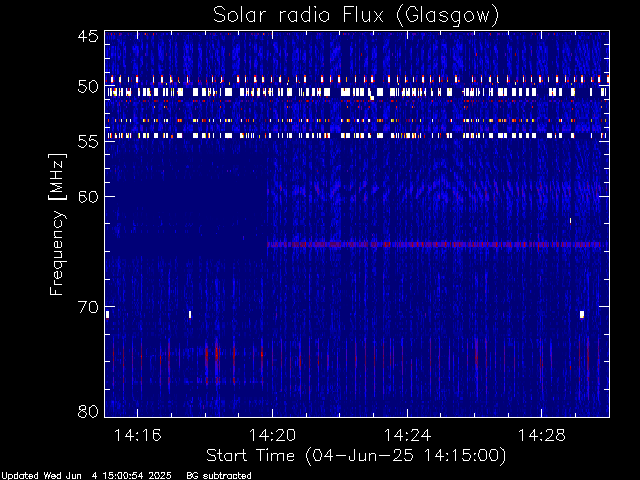The image size is (640, 480).
Task: Select the 70 MHz frequency axis label
Action: click(x=88, y=307)
